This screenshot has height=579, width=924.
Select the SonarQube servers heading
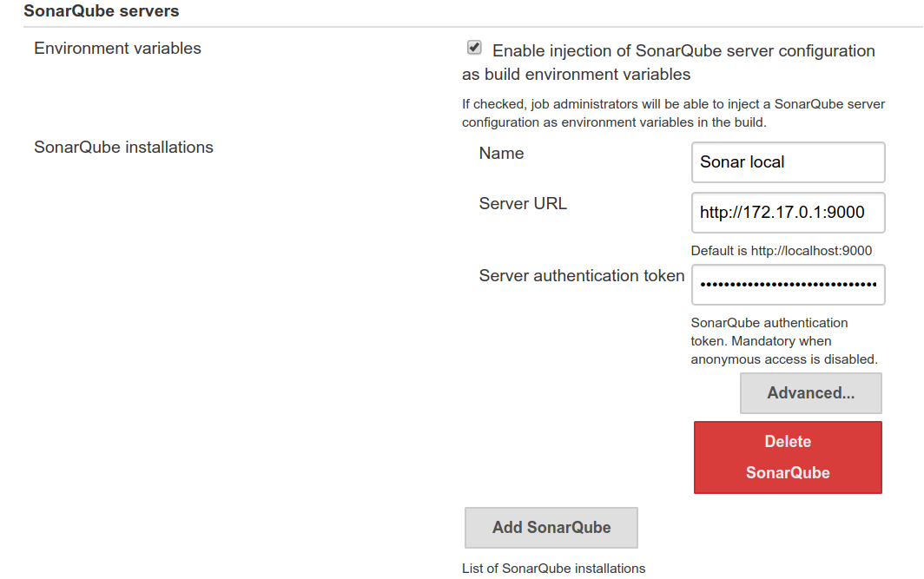pyautogui.click(x=102, y=11)
